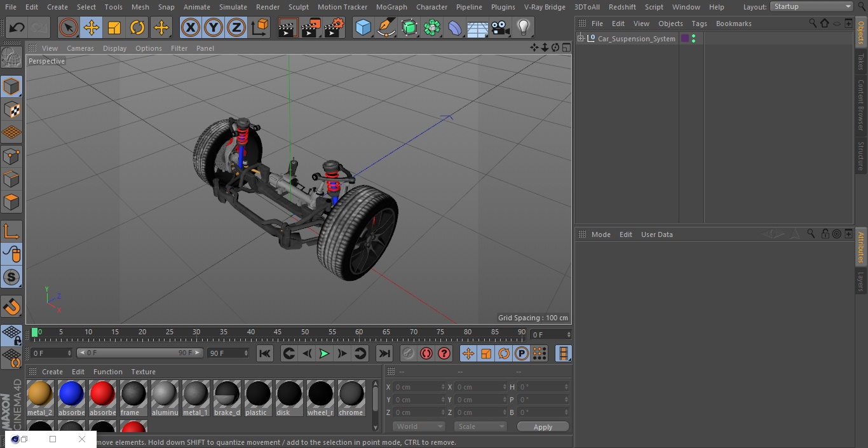Image resolution: width=868 pixels, height=448 pixels.
Task: Toggle Snap with magnet icon
Action: 11,306
